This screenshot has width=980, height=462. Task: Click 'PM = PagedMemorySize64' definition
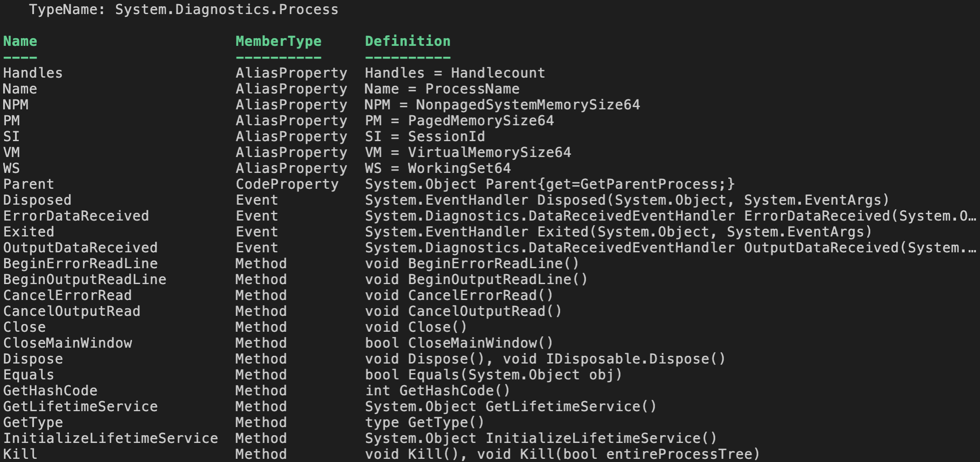click(x=460, y=121)
